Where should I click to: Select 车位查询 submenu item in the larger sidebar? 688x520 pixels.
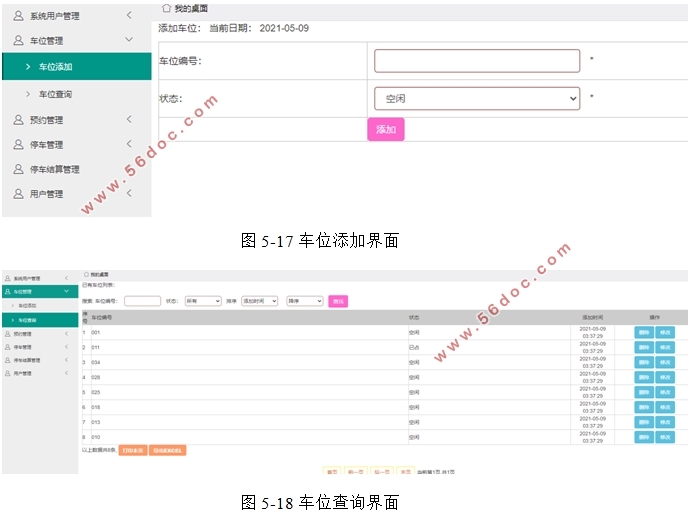pos(55,94)
